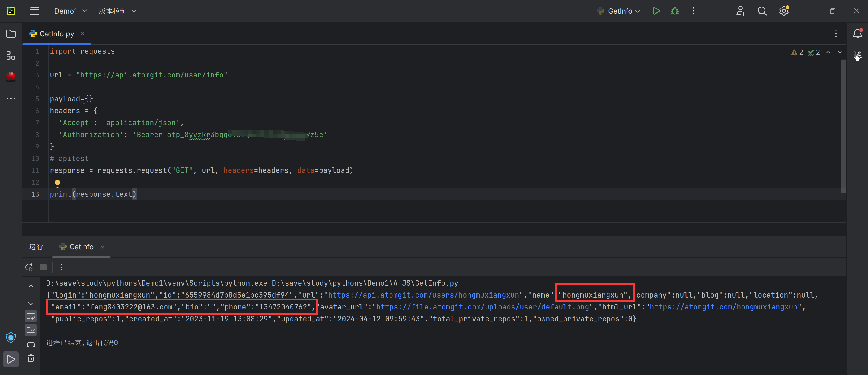This screenshot has width=868, height=375.
Task: Rerun the program with the rerun icon
Action: [x=29, y=267]
